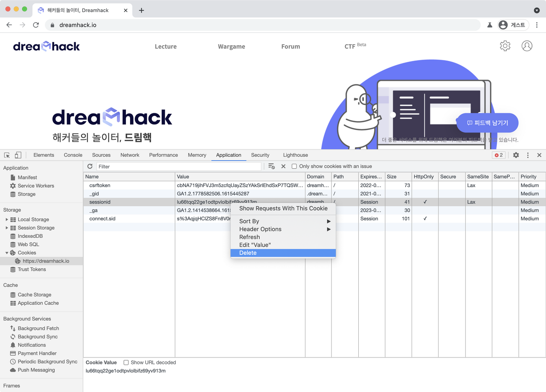Click the Manifest file icon
The width and height of the screenshot is (546, 392).
13,177
